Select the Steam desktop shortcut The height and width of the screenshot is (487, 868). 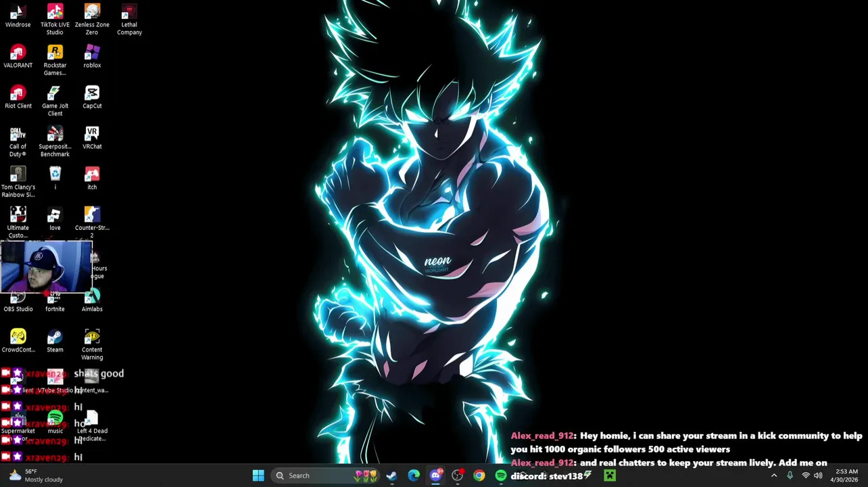pyautogui.click(x=55, y=341)
